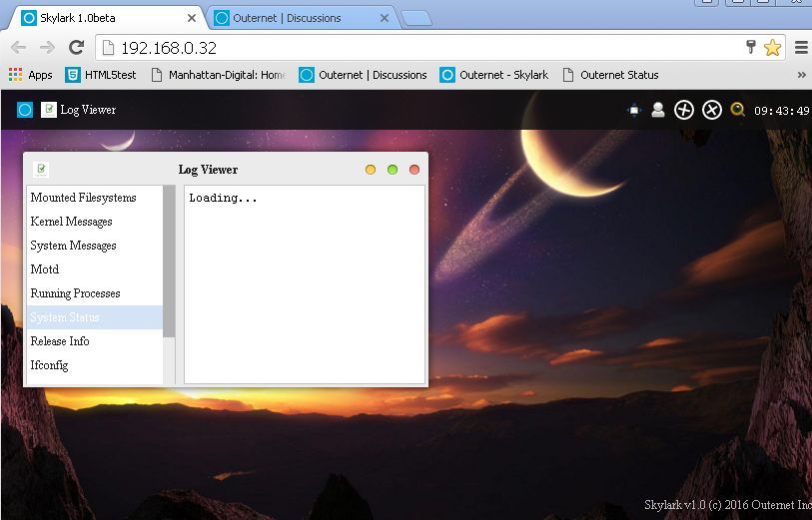Click the address bar showing 192.168.0.32
Image resolution: width=812 pixels, height=520 pixels.
(x=419, y=48)
